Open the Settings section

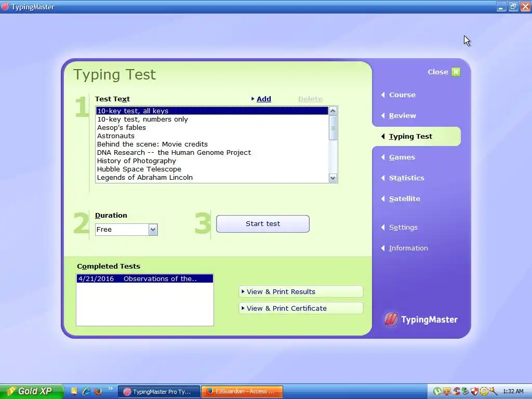point(403,228)
